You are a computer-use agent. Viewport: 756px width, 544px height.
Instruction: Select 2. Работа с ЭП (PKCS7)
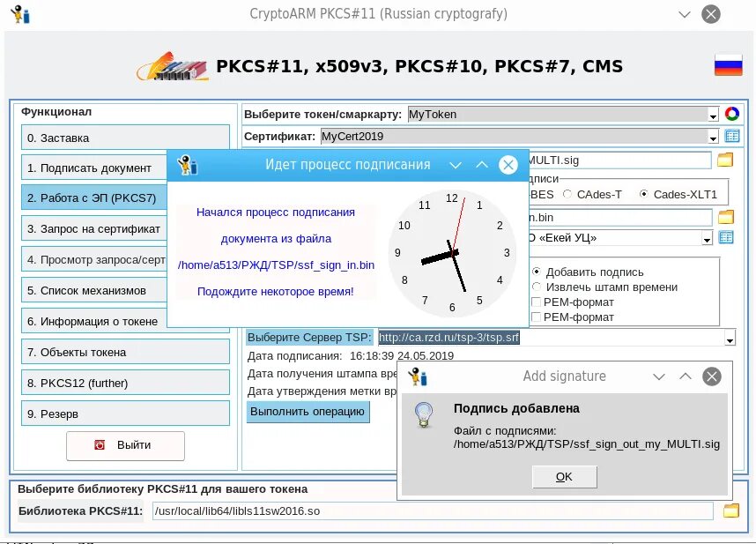[94, 197]
